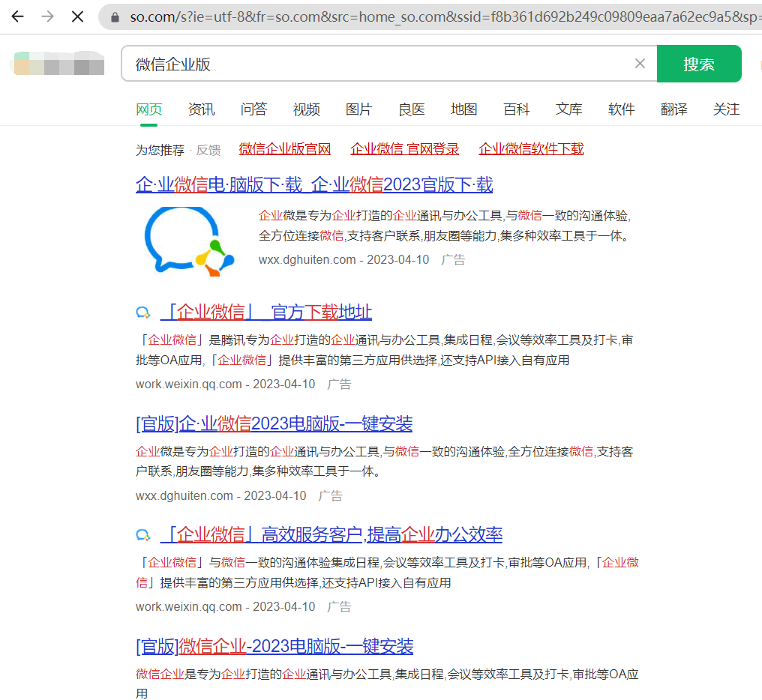Open result 企·业微信电·脑版下·载 2023官版下·载
762x700 pixels.
click(314, 184)
